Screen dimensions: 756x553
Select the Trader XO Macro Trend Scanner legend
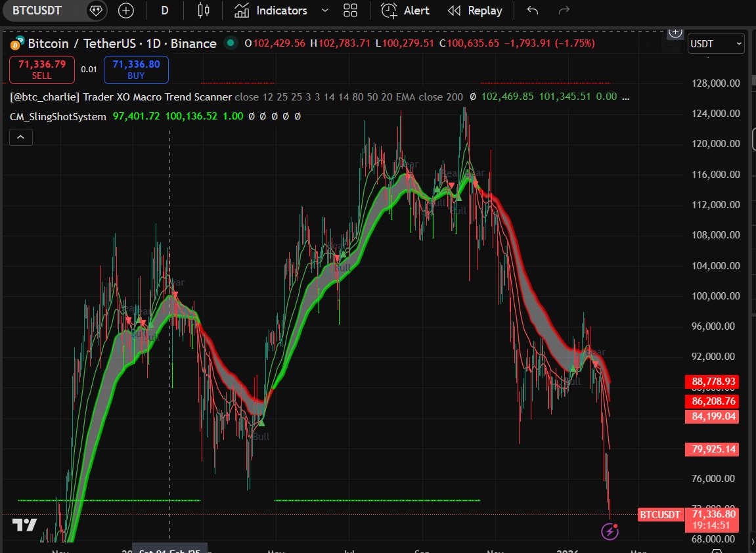[121, 97]
